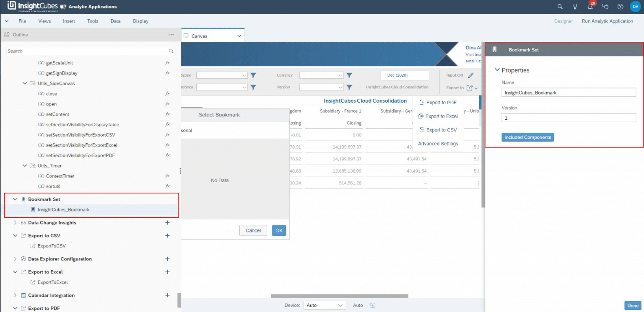Screen dimensions: 644x312
Task: Open the Scope filter icon
Action: pos(253,75)
